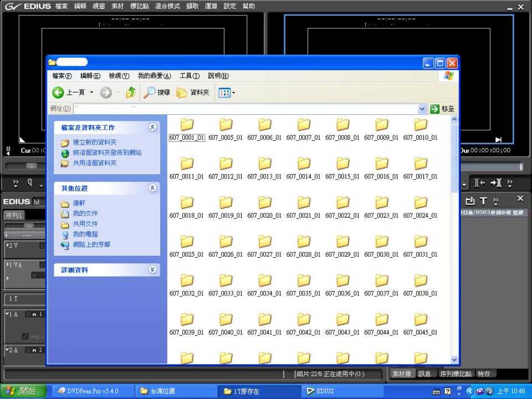The height and width of the screenshot is (399, 532).
Task: Collapse the File and Folder Tasks section
Action: pos(153,127)
